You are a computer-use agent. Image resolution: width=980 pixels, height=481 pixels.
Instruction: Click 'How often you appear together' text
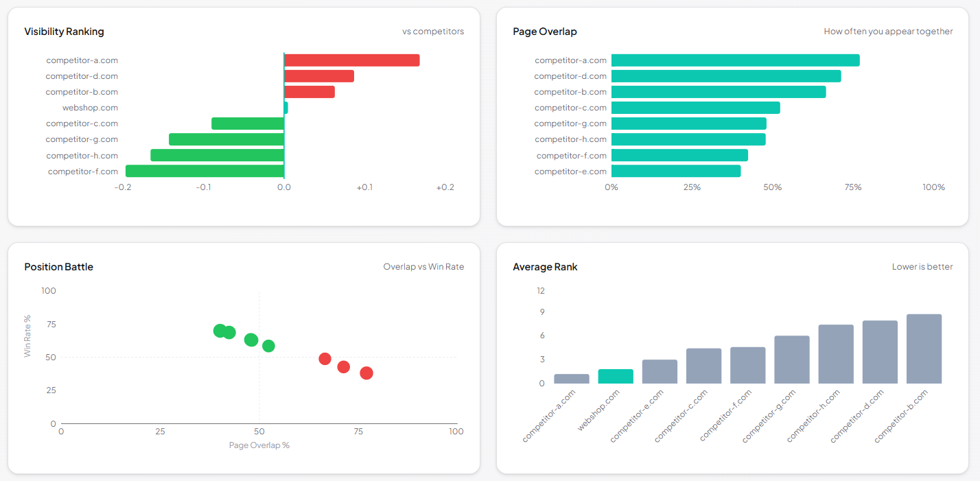889,31
